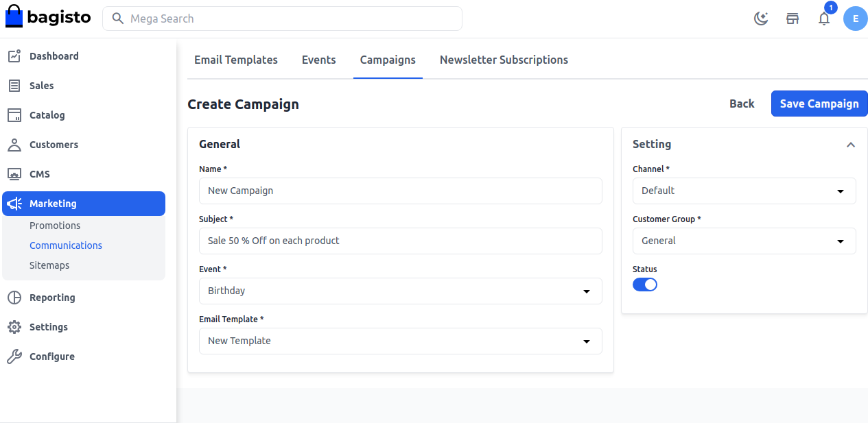Click the Mega Search field

tap(282, 19)
